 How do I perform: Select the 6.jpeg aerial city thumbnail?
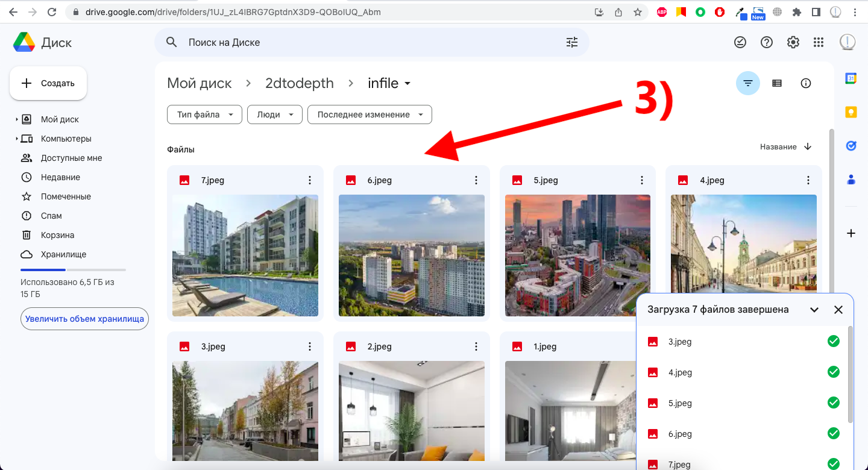tap(412, 255)
